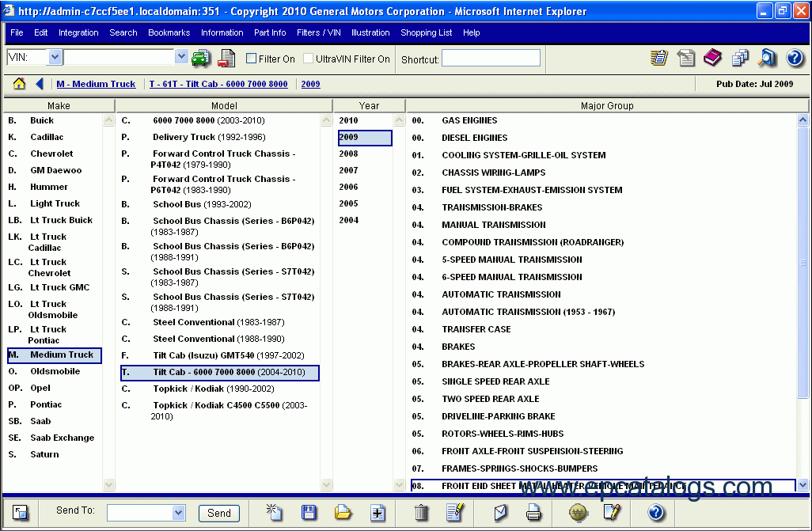Open the Illustration menu
The width and height of the screenshot is (812, 531).
370,32
